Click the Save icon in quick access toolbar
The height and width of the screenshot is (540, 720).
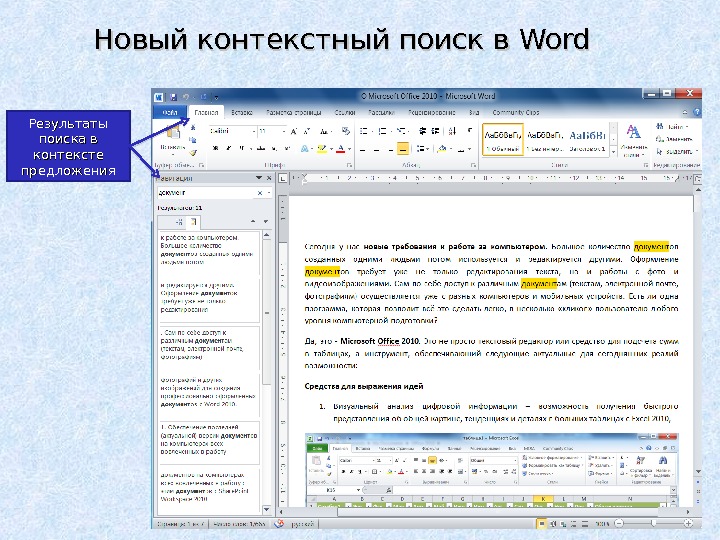(x=174, y=97)
